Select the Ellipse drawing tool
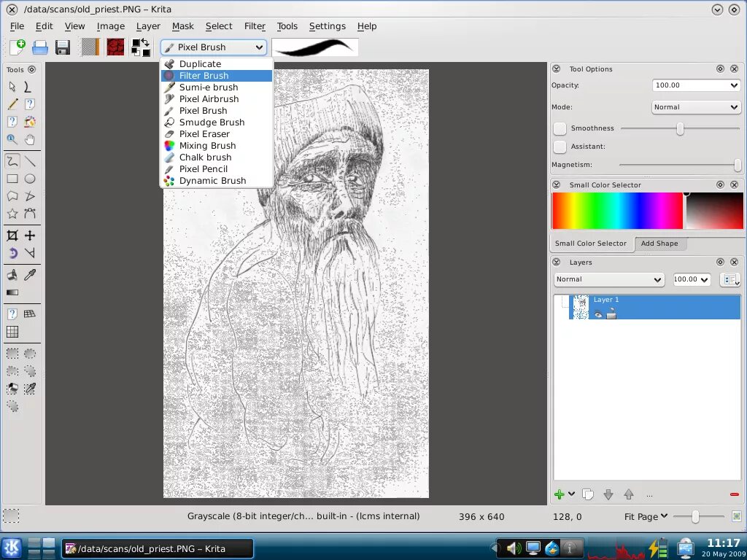 tap(29, 178)
